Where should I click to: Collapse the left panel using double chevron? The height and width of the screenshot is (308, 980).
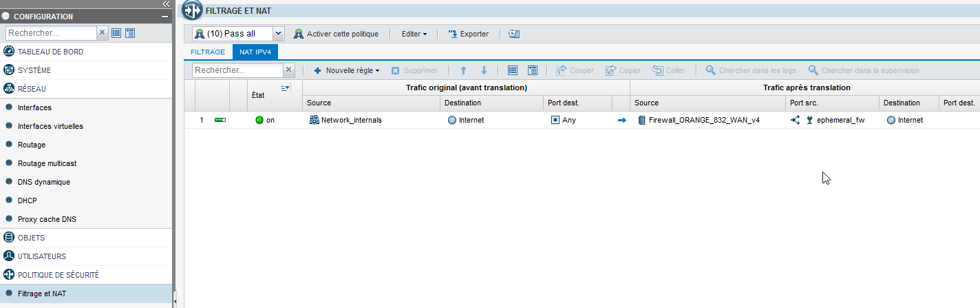pos(166,3)
